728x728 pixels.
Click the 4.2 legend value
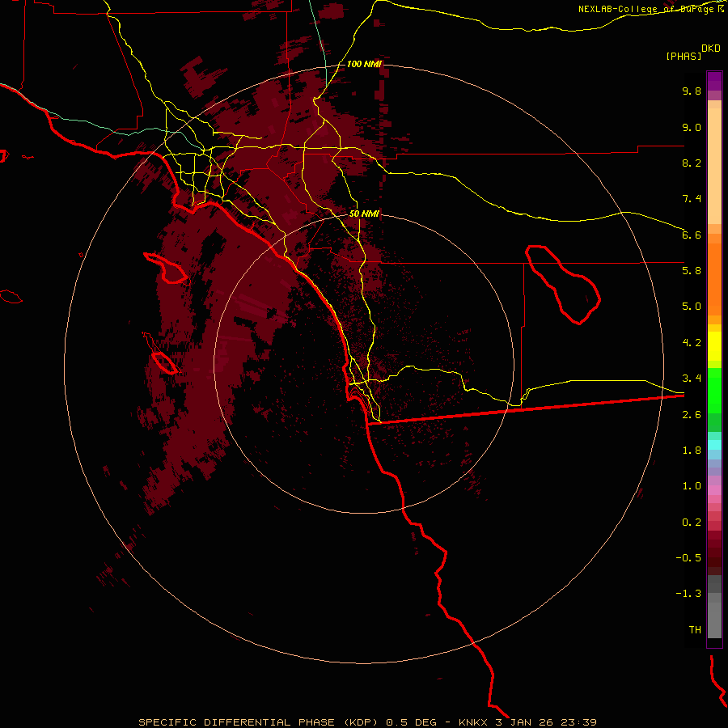[x=692, y=343]
